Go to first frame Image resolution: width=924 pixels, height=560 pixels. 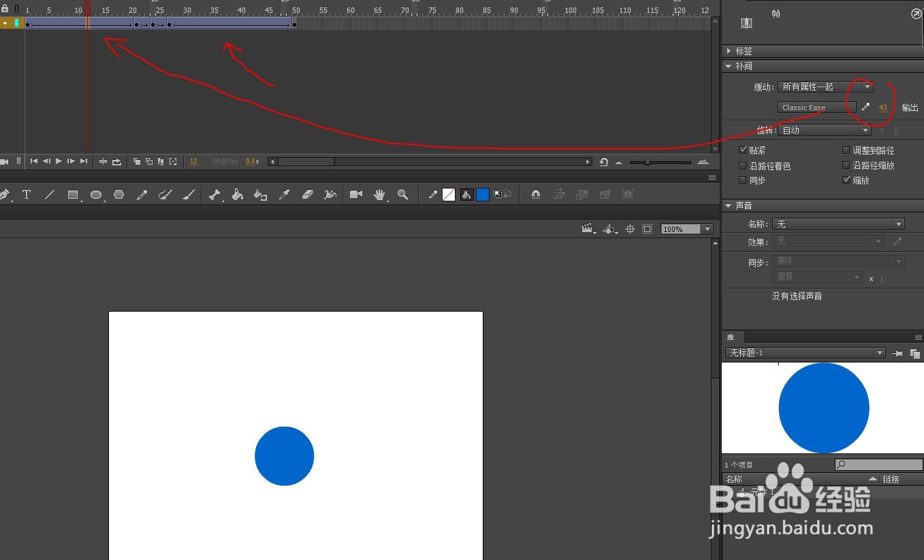pos(33,161)
